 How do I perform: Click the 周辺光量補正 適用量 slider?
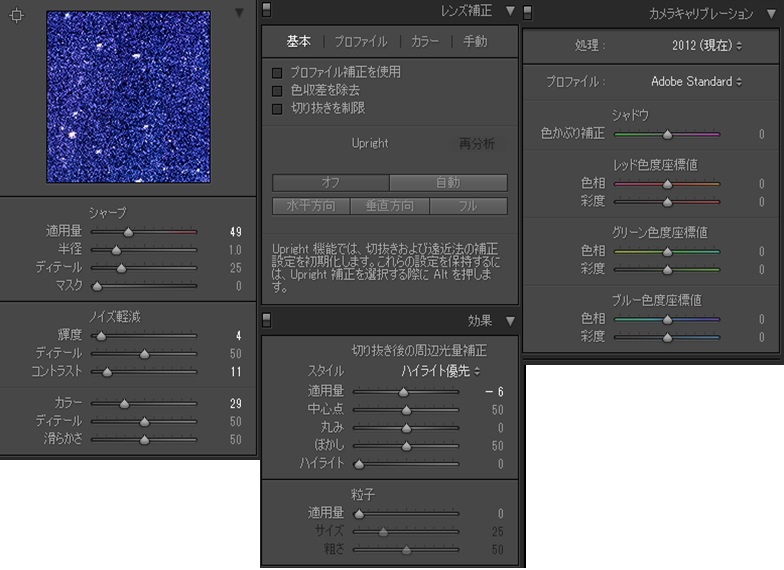click(x=406, y=392)
